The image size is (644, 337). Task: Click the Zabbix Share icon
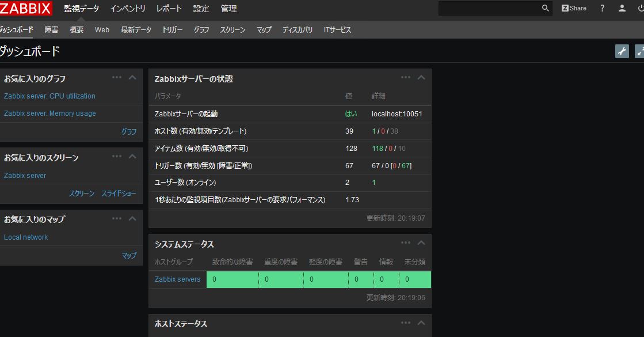[x=573, y=8]
